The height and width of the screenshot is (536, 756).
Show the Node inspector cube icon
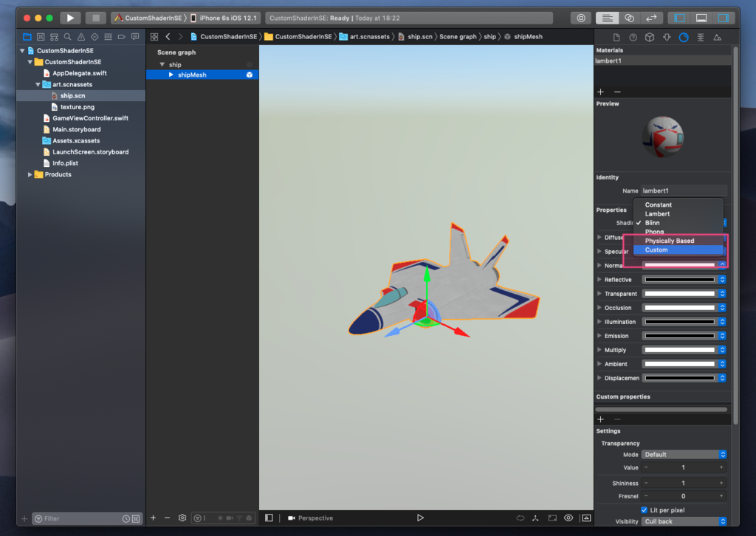(x=650, y=37)
